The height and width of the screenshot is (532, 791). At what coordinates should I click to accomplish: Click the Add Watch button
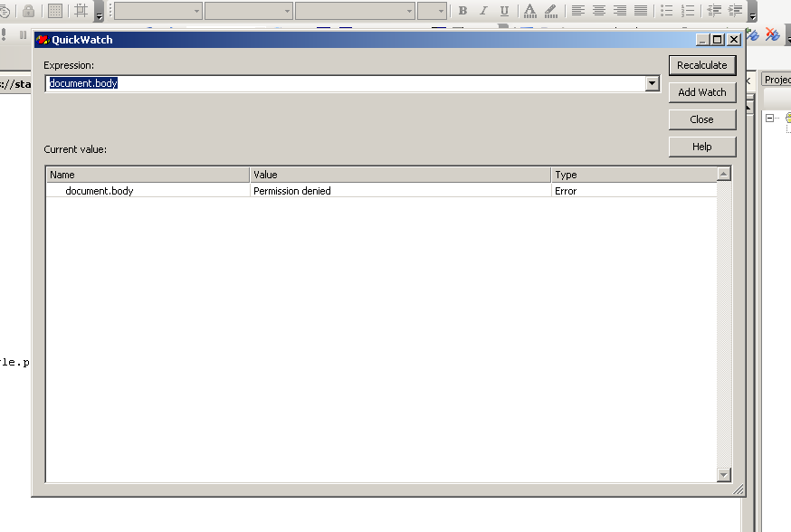pos(702,92)
